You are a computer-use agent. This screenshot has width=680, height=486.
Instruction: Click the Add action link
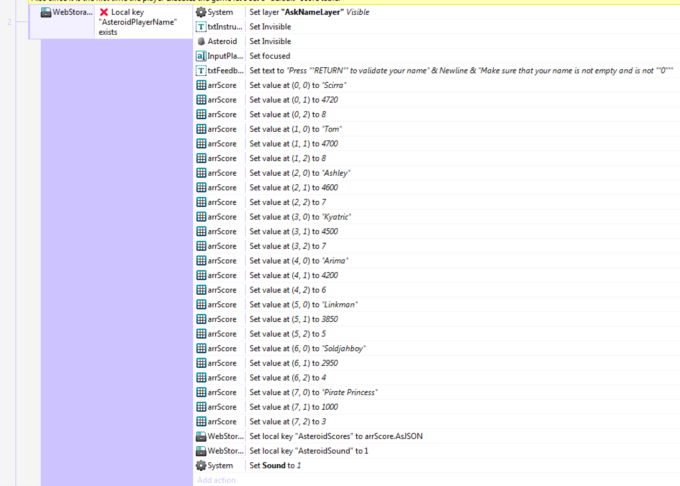[x=217, y=480]
